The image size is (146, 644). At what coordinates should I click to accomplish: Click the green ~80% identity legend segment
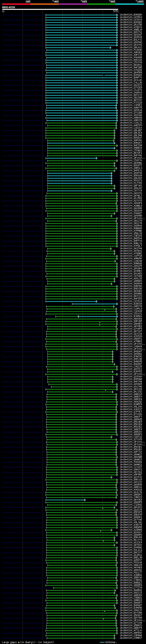pyautogui.click(x=101, y=4)
